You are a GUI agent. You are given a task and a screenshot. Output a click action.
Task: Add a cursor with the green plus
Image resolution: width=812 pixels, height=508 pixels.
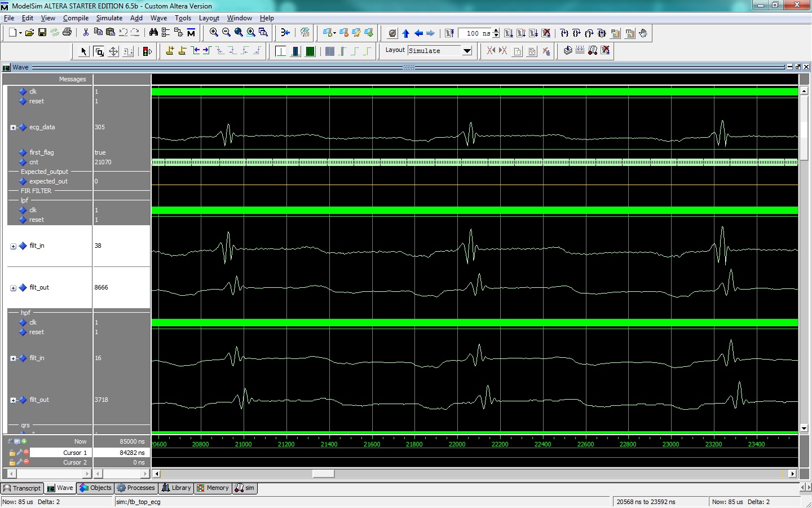pos(24,441)
